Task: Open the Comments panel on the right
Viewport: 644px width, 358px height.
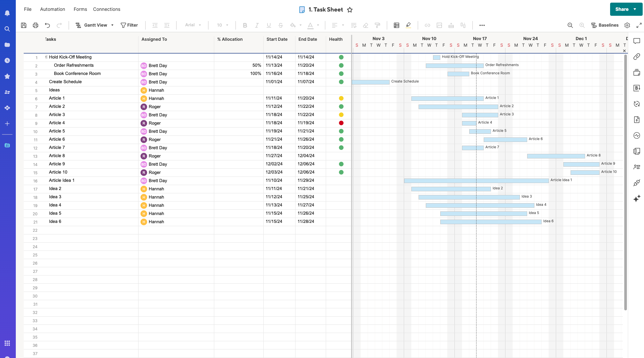Action: coord(637,41)
